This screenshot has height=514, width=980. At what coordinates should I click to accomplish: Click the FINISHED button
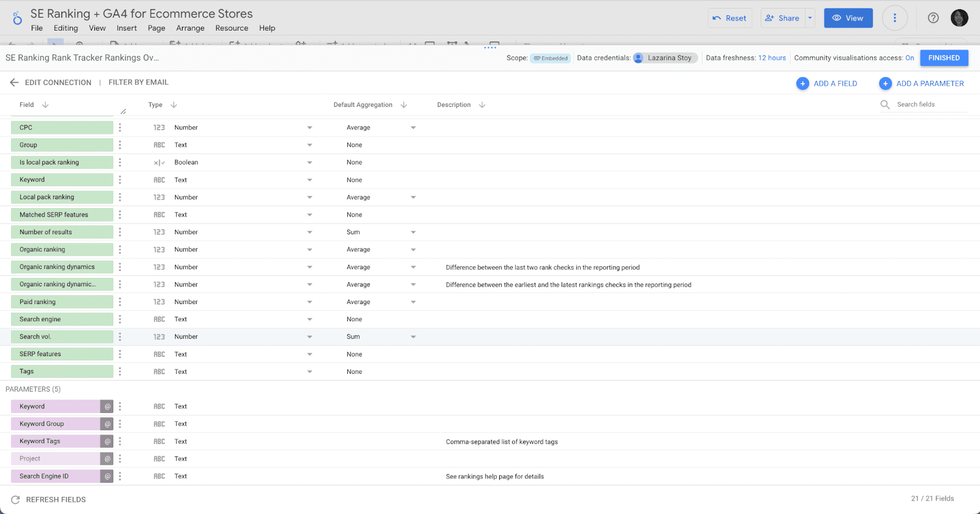(944, 58)
